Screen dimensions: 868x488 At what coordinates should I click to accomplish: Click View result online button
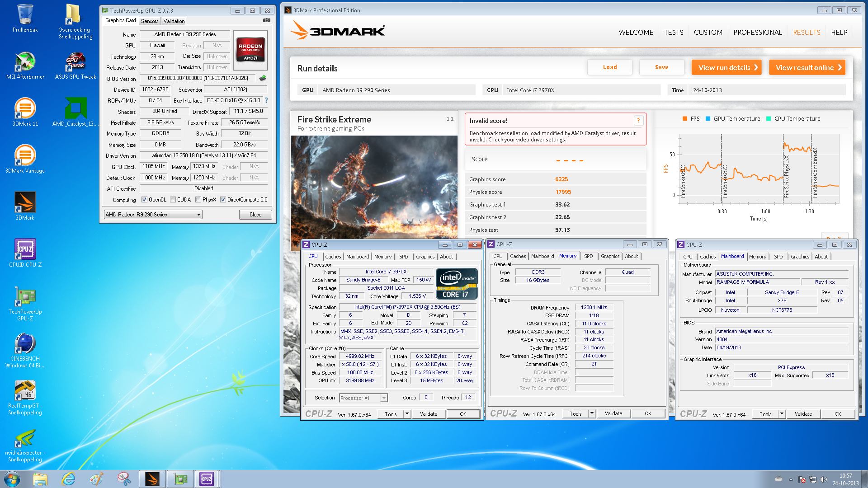tap(807, 67)
